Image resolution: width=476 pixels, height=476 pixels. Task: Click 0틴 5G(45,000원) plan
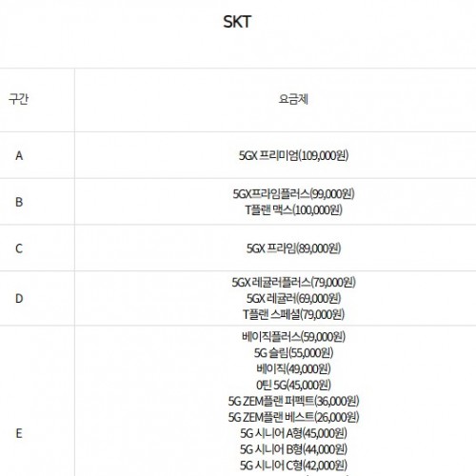point(293,385)
